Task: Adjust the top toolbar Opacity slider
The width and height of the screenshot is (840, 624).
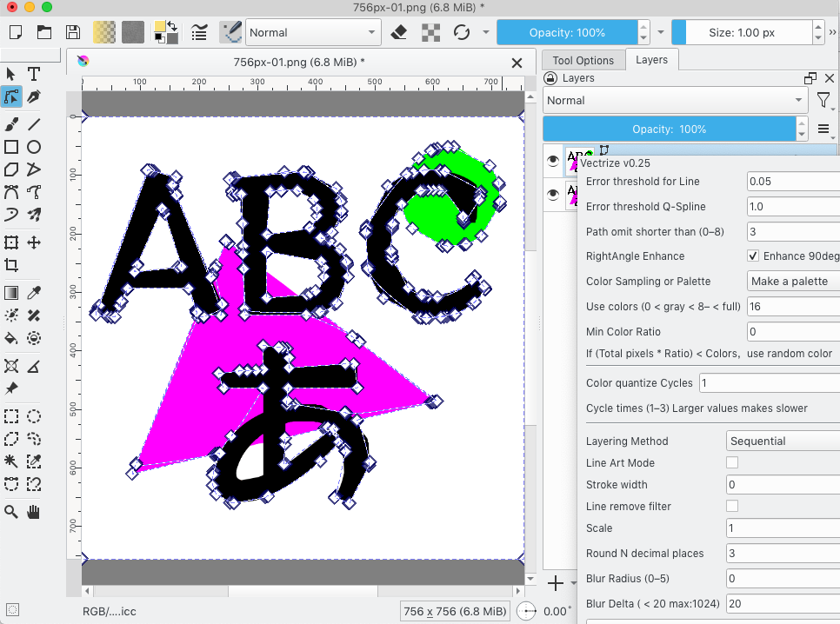Action: pos(567,33)
